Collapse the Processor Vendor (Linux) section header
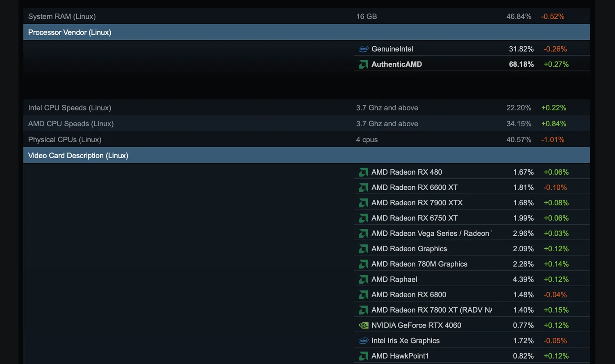615x364 pixels. click(307, 32)
